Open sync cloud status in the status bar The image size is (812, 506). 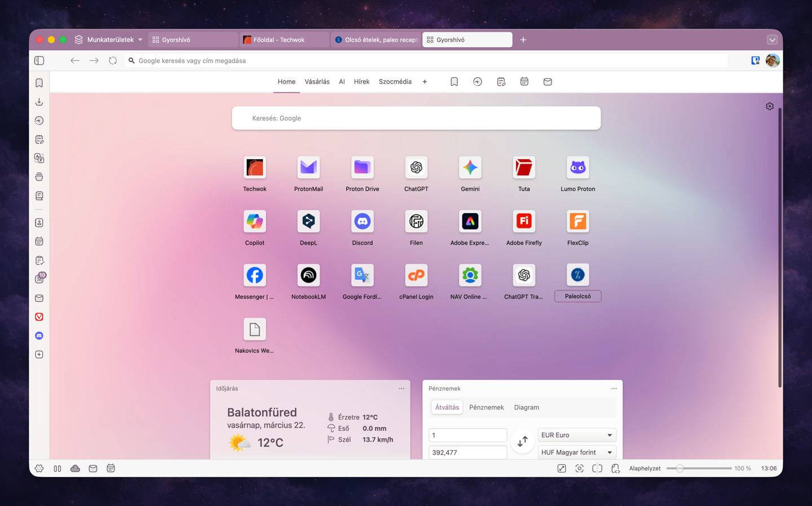click(75, 468)
